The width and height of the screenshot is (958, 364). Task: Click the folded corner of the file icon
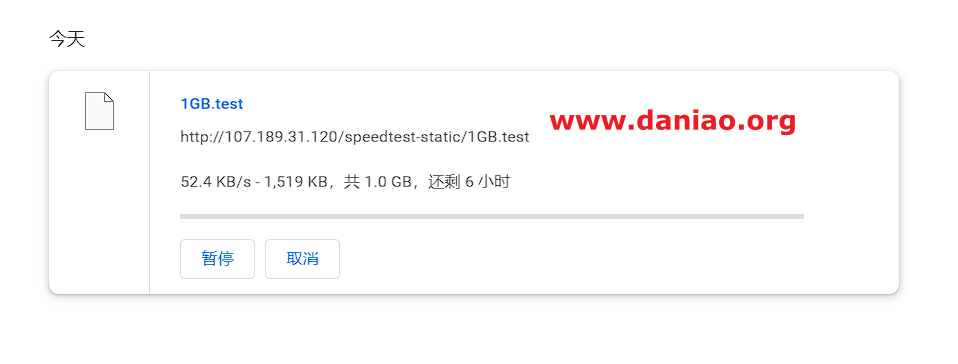coord(109,97)
